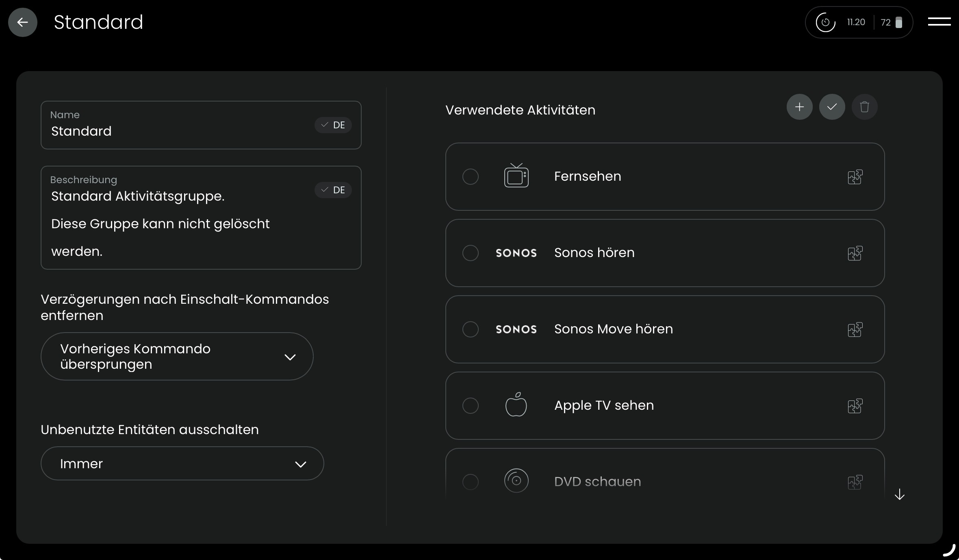Image resolution: width=959 pixels, height=560 pixels.
Task: Expand the Immer dropdown
Action: point(182,464)
